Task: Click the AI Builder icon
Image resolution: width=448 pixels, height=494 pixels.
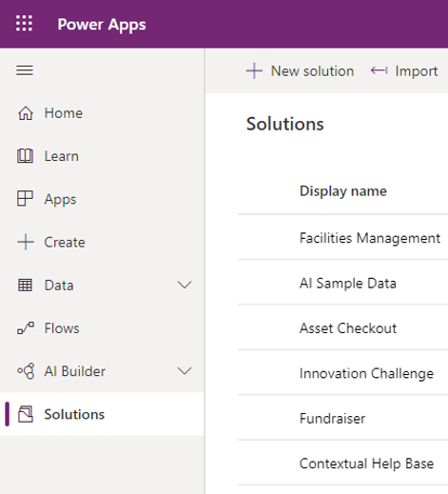Action: click(x=26, y=371)
